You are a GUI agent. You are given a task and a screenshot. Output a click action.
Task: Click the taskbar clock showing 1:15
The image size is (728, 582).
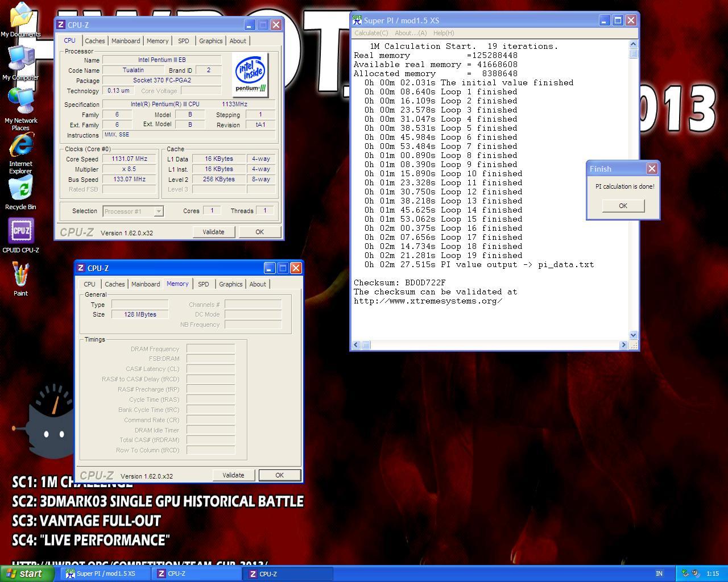pos(713,573)
